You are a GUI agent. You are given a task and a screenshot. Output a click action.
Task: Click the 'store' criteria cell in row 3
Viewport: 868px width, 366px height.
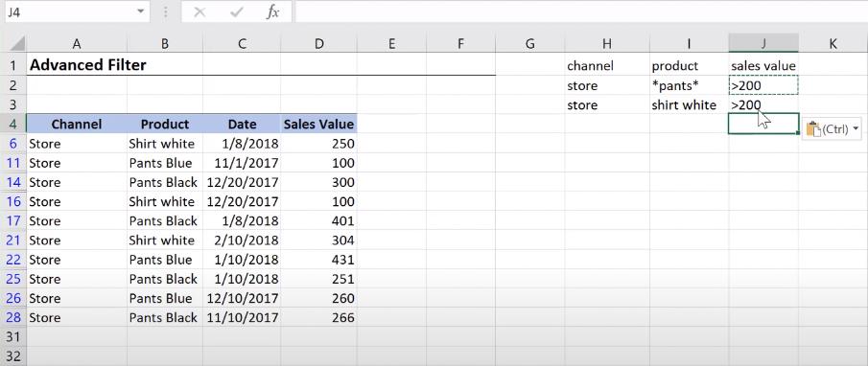pyautogui.click(x=607, y=105)
